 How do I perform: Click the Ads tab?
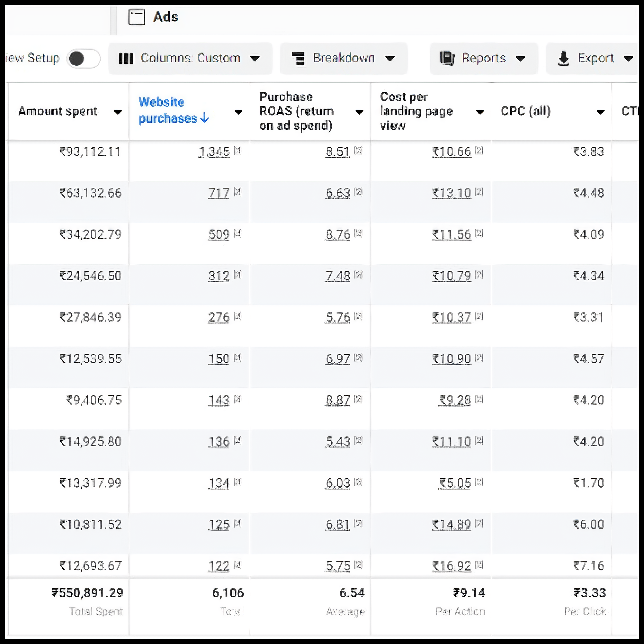154,17
